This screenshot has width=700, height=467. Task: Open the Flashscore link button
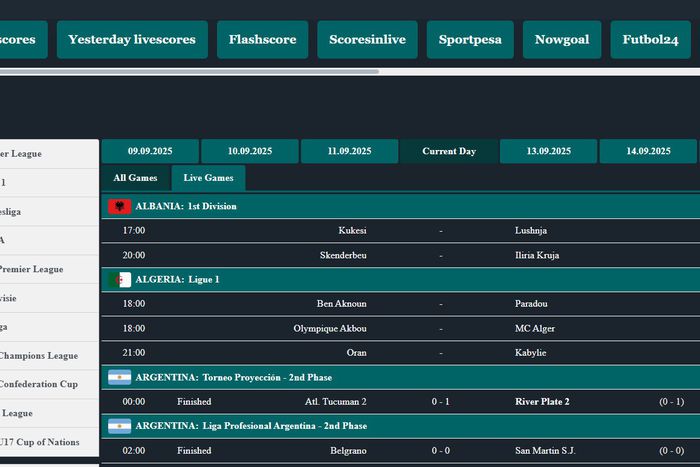click(x=262, y=40)
